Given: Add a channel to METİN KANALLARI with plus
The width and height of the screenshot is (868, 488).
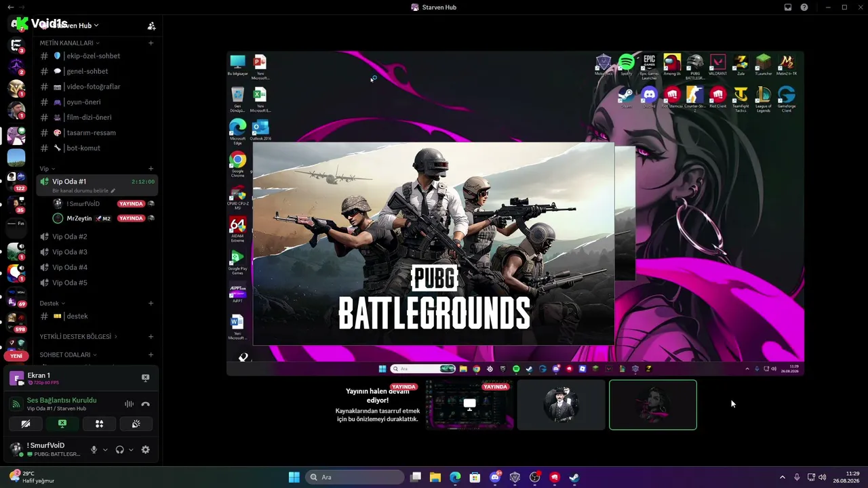Looking at the screenshot, I should [x=151, y=43].
